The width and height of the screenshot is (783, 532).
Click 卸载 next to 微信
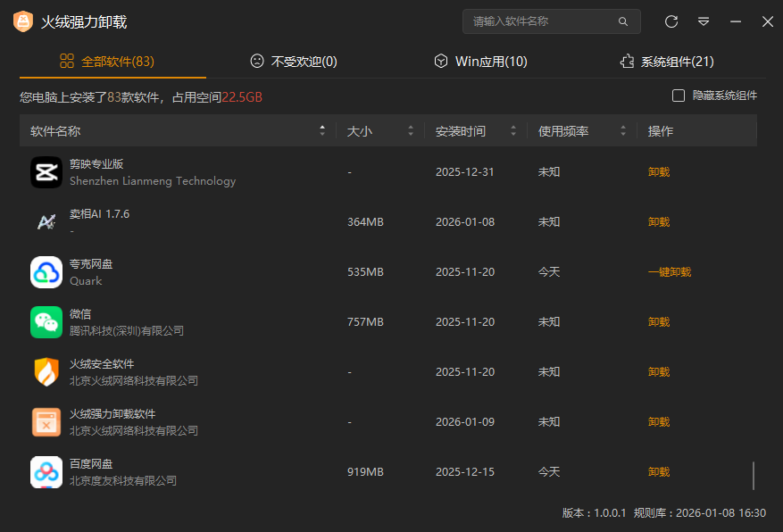(x=658, y=321)
